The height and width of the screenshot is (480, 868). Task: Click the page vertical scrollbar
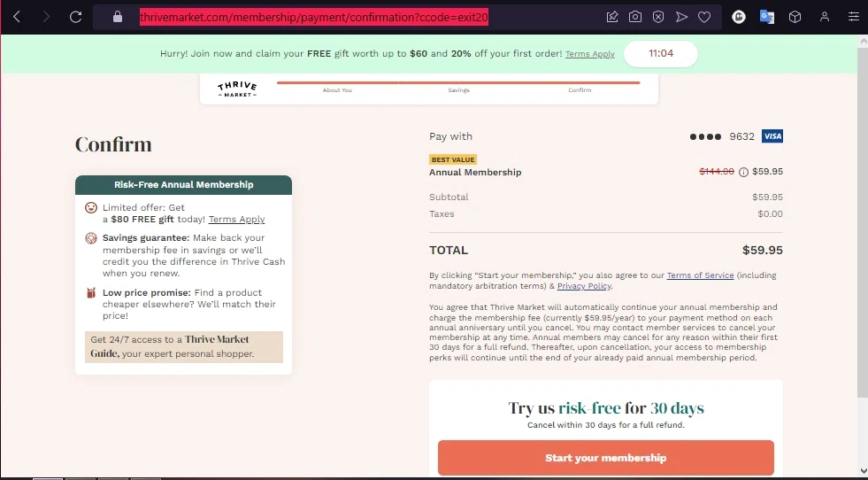[863, 221]
